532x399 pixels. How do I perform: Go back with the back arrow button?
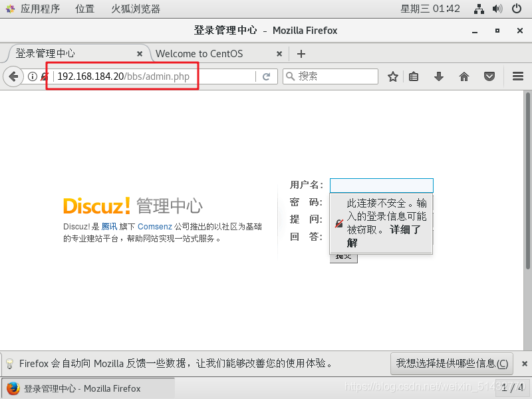[13, 76]
